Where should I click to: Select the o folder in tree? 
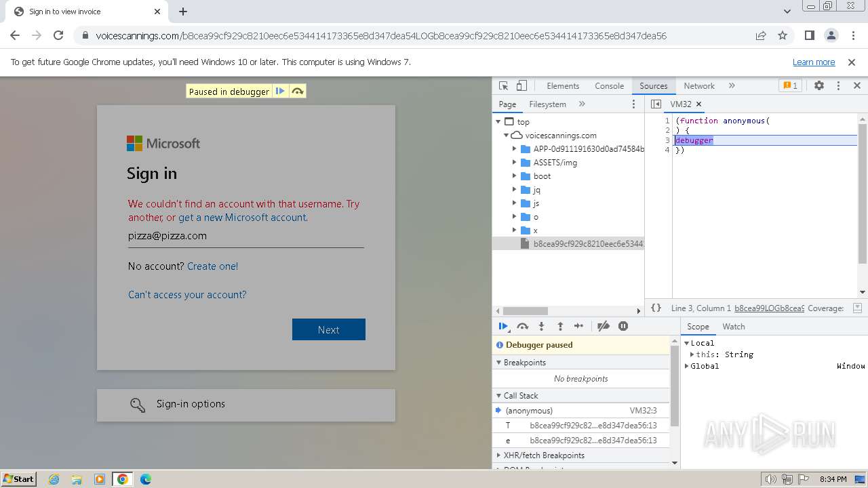pyautogui.click(x=568, y=217)
